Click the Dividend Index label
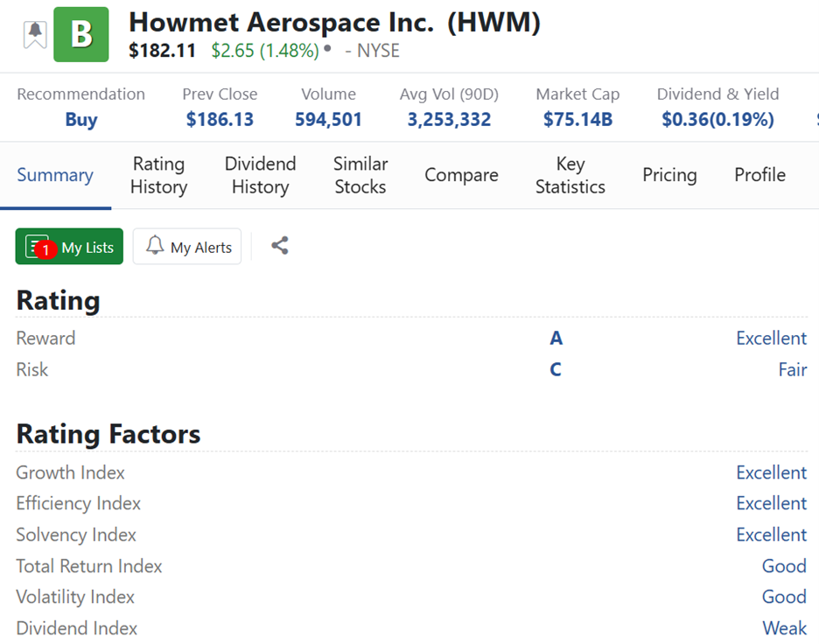The height and width of the screenshot is (644, 819). tap(77, 628)
